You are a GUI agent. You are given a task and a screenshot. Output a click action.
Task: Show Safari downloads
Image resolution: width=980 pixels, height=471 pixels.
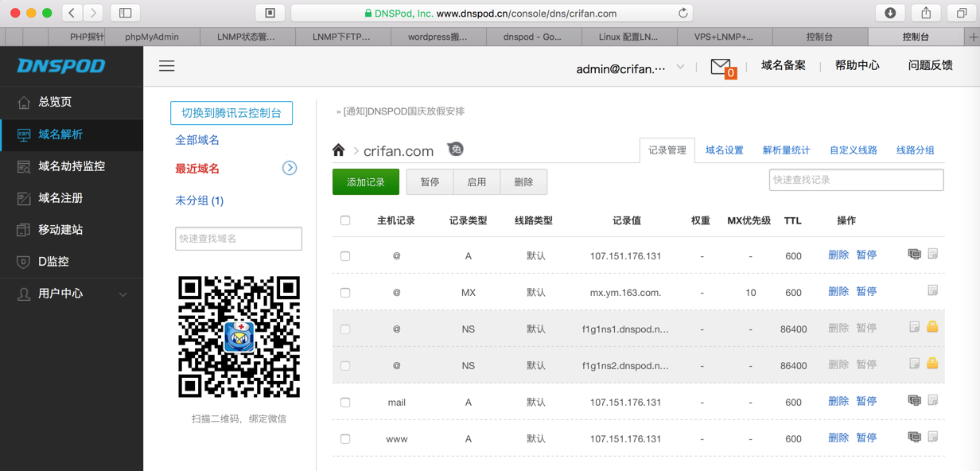click(890, 13)
